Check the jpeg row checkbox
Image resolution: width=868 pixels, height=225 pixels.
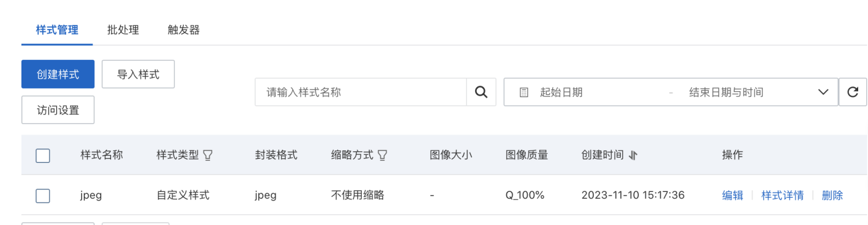click(43, 195)
